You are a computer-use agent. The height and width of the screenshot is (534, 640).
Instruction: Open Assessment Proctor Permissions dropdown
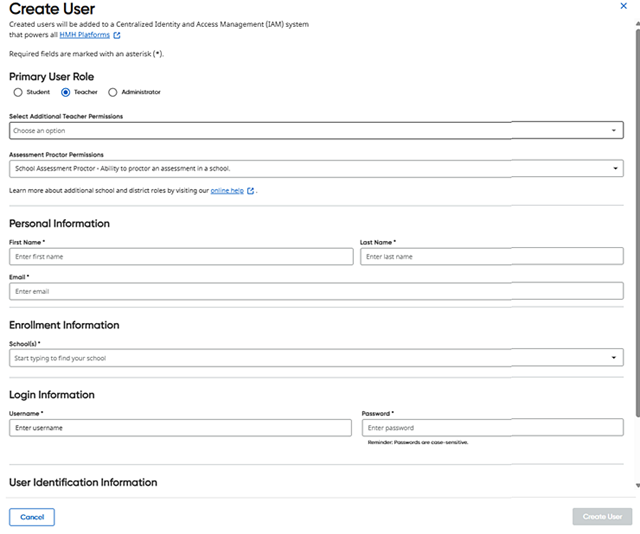pos(316,169)
